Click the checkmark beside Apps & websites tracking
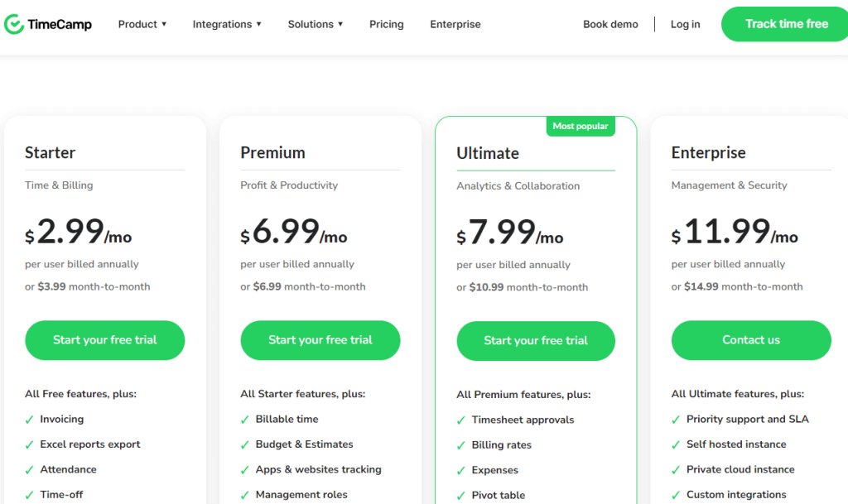 point(245,470)
